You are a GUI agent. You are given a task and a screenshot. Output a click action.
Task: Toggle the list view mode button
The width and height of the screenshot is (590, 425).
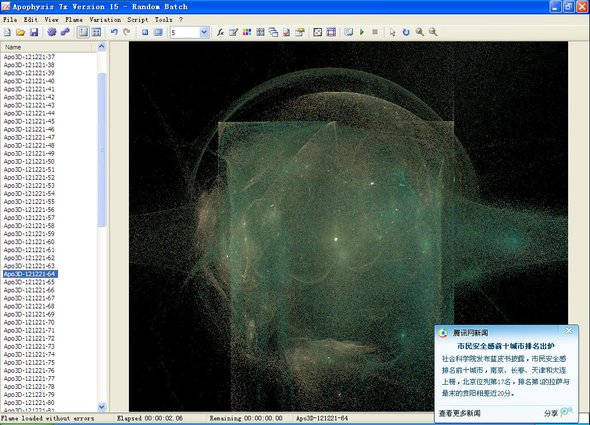click(x=83, y=32)
